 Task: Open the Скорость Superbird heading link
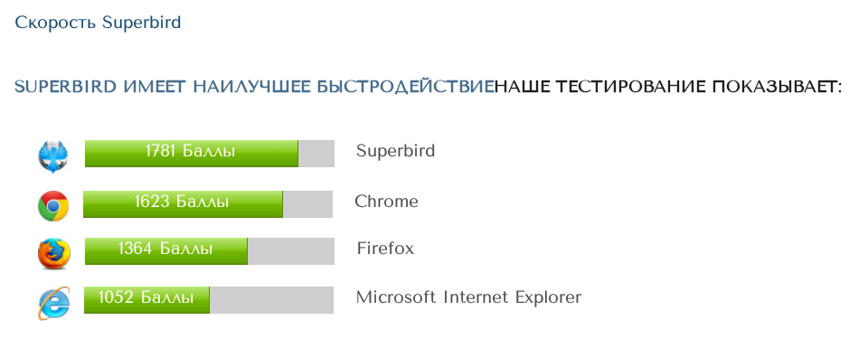click(98, 23)
